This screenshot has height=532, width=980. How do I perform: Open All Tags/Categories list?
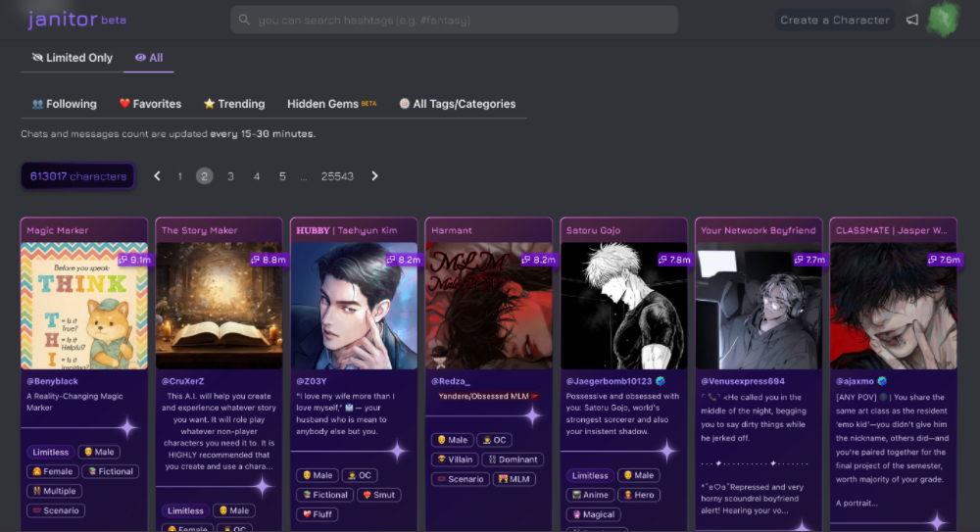point(457,104)
